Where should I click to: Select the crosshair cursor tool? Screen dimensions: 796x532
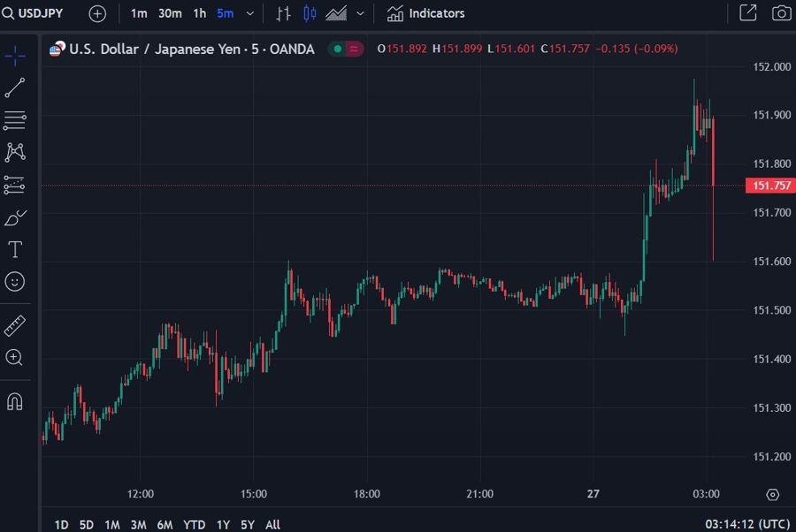point(15,56)
